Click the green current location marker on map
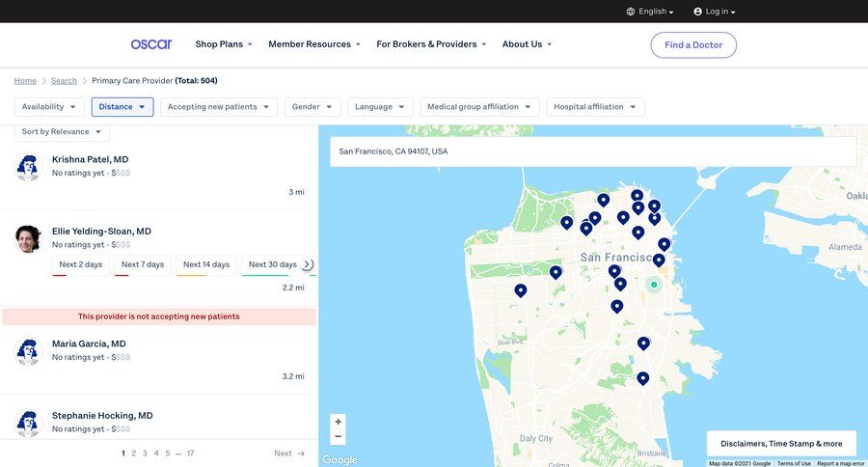This screenshot has height=467, width=868. click(654, 285)
